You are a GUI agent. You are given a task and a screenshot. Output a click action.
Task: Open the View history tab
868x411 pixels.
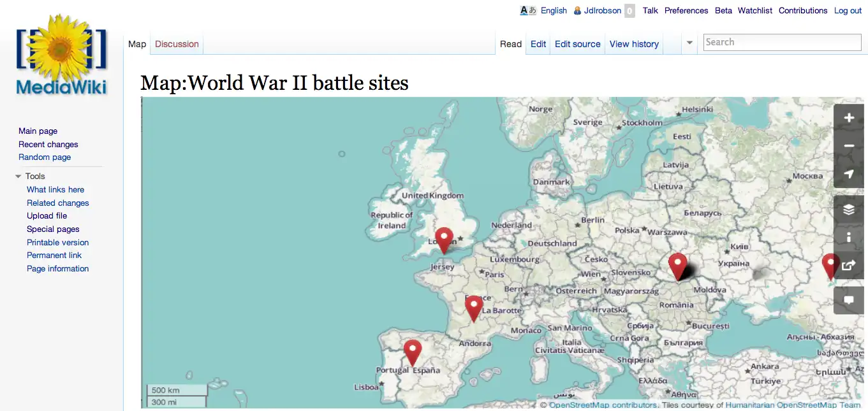(x=634, y=44)
